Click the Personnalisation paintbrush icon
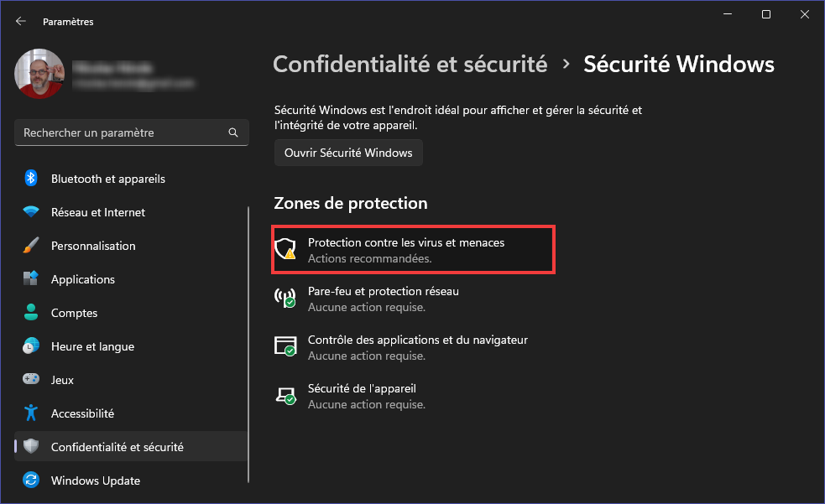Screen dimensions: 825x504 click(x=31, y=246)
